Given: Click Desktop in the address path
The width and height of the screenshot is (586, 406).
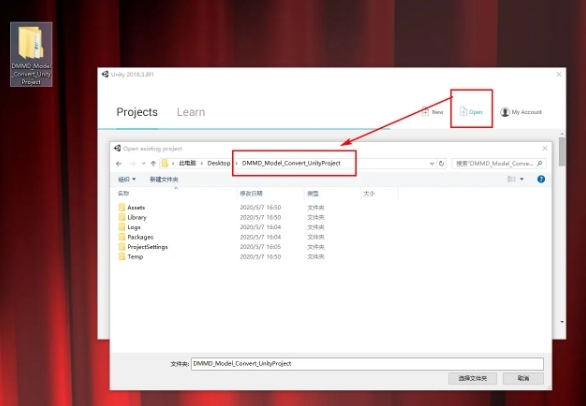Looking at the screenshot, I should coord(219,163).
